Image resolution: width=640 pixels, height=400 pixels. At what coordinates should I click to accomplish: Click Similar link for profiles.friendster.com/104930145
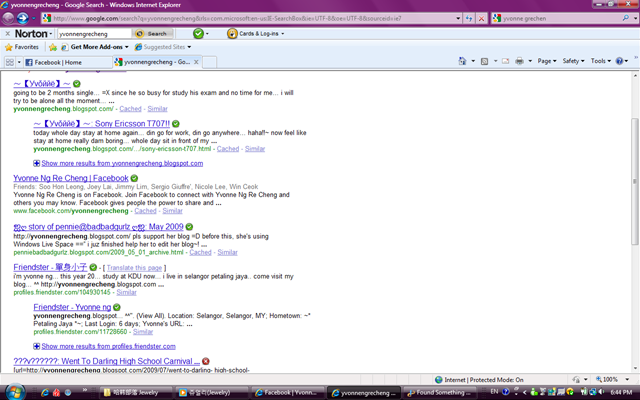coord(127,292)
